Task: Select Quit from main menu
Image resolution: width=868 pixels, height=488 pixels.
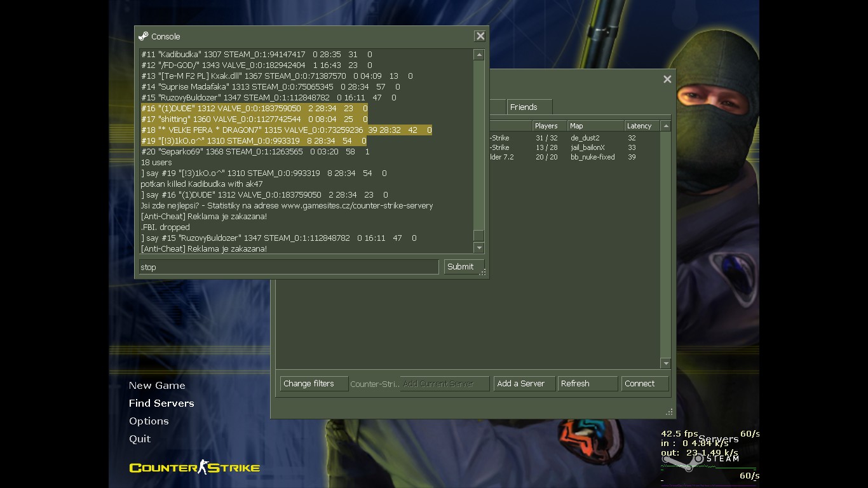Action: pyautogui.click(x=140, y=438)
